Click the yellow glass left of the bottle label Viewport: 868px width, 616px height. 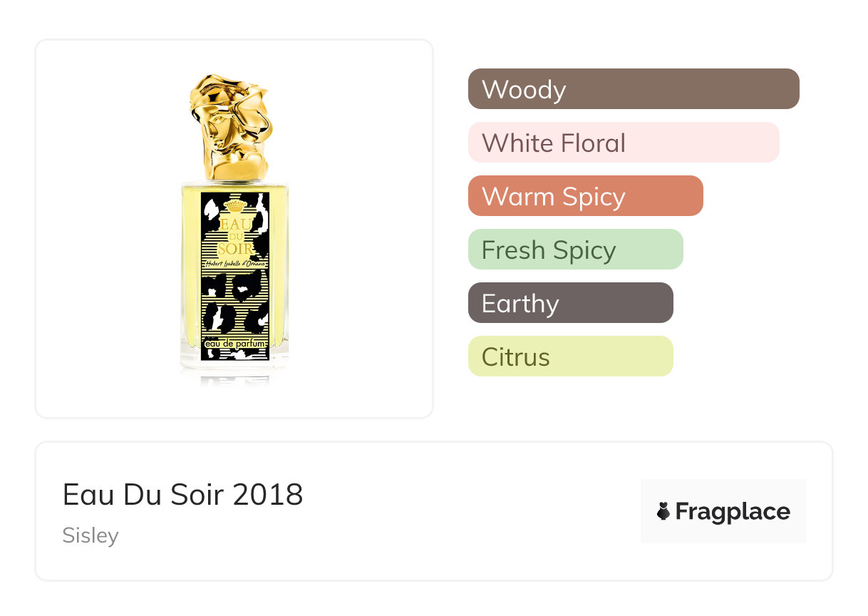191,271
